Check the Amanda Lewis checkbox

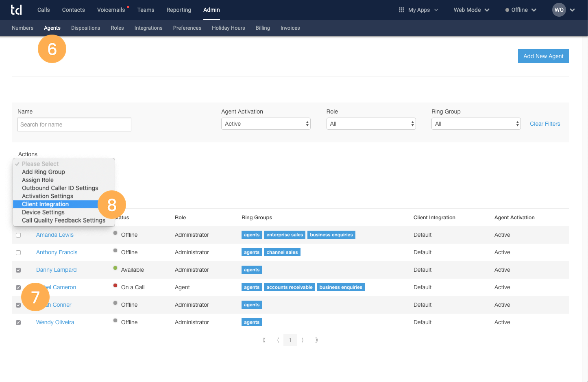(18, 235)
